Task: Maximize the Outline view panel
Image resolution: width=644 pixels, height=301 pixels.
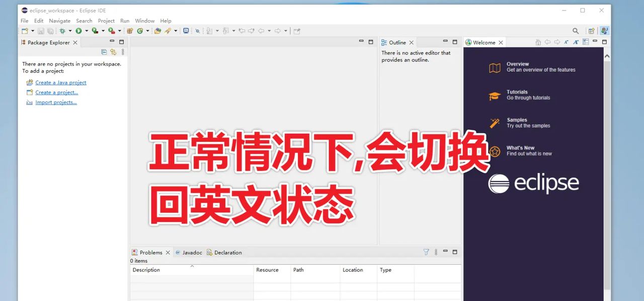Action: click(x=455, y=42)
